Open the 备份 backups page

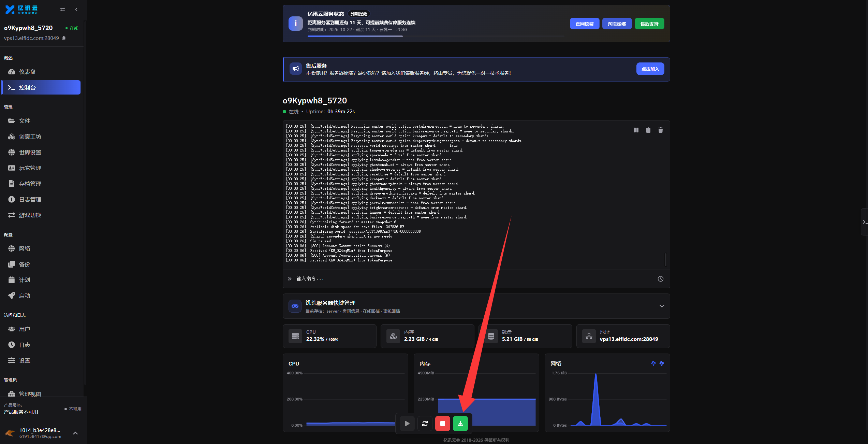pyautogui.click(x=41, y=264)
